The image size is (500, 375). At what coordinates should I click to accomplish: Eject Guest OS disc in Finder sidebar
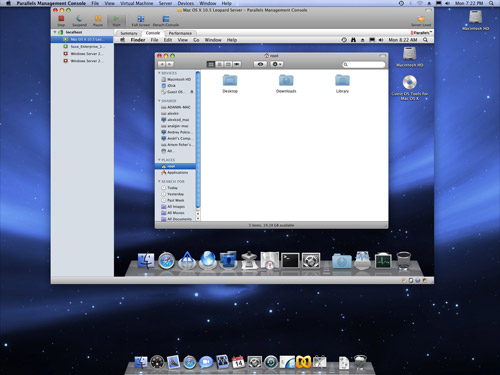[x=192, y=92]
